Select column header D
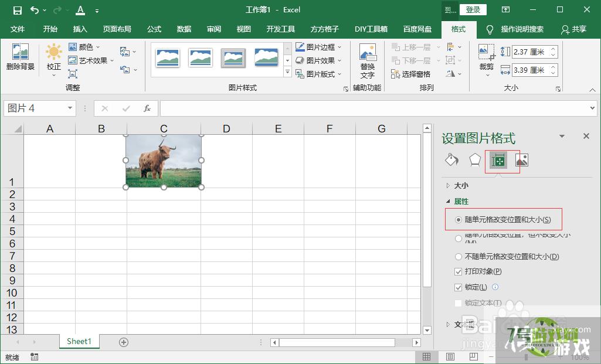Image resolution: width=601 pixels, height=364 pixels. [x=226, y=129]
